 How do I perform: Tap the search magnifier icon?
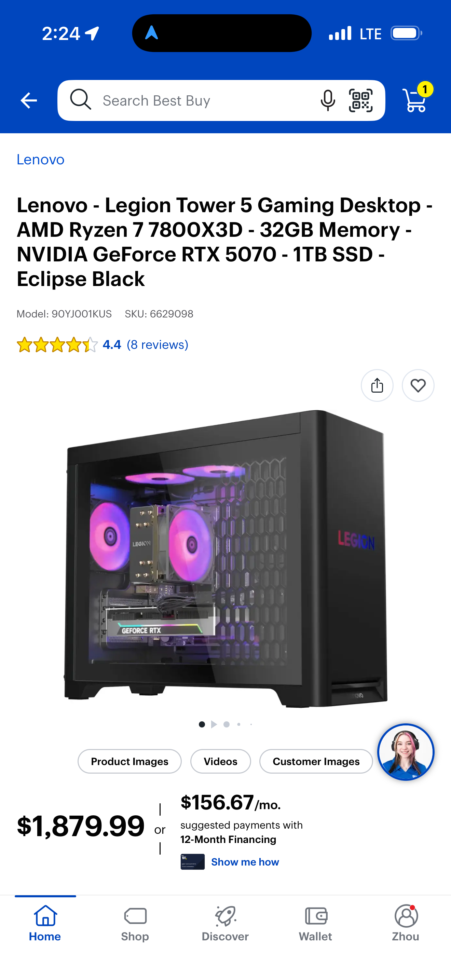(x=81, y=100)
